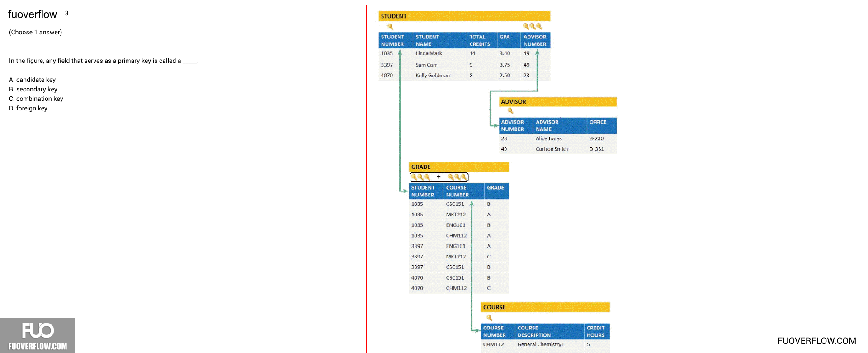Viewport: 868px width, 353px height.
Task: Click the key icon under COURSE header
Action: (x=489, y=318)
